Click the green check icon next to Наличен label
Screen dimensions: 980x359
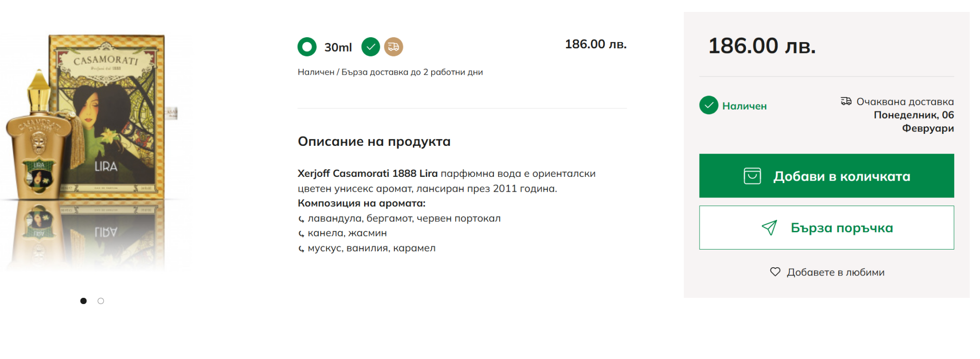pos(709,105)
